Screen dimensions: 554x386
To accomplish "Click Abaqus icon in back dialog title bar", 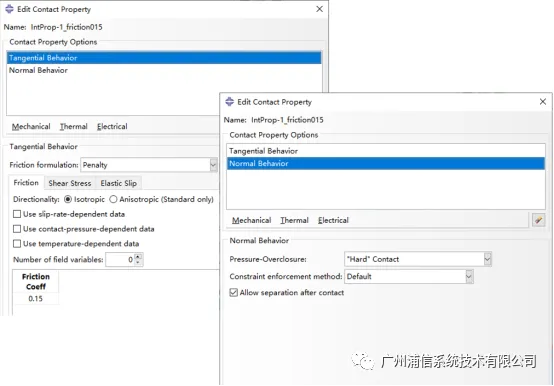I will point(9,9).
